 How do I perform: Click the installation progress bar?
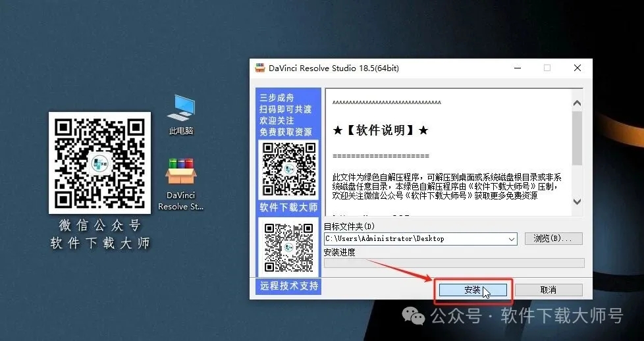(454, 263)
